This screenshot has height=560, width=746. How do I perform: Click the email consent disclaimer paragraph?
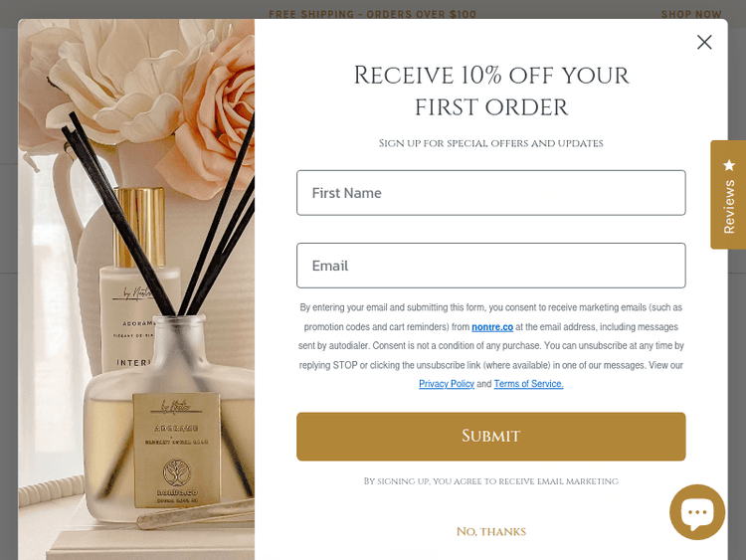(491, 345)
